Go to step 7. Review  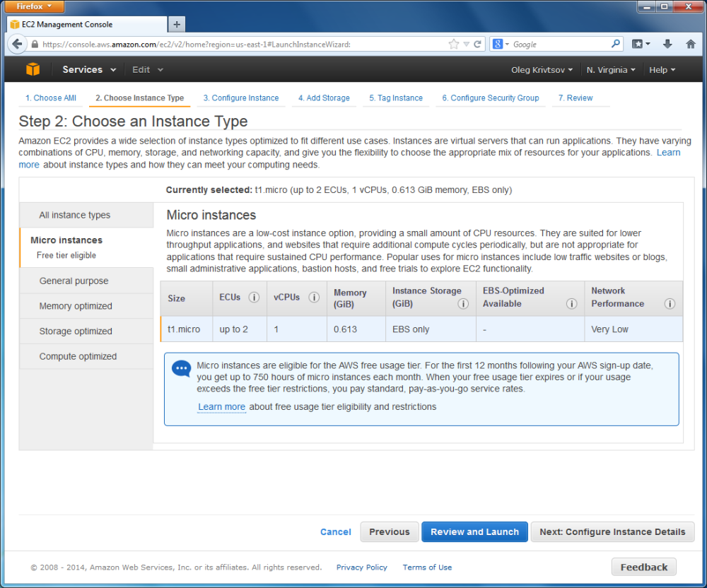(575, 98)
